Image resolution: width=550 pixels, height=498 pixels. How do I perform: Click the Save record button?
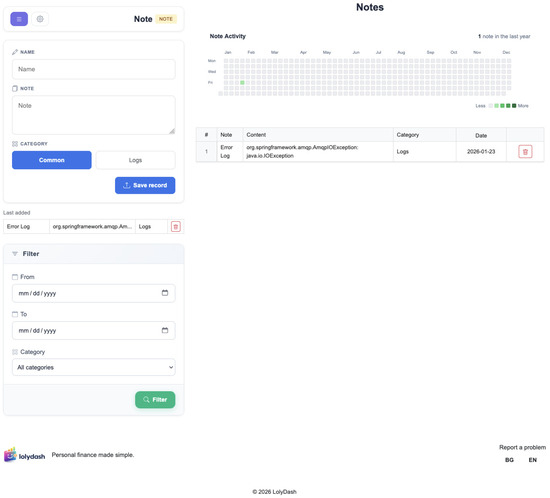(145, 185)
